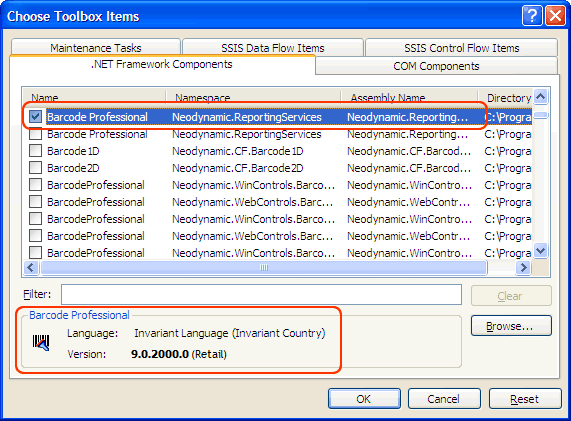Click the Help question mark title button
Screen dimensions: 571x421
click(532, 16)
